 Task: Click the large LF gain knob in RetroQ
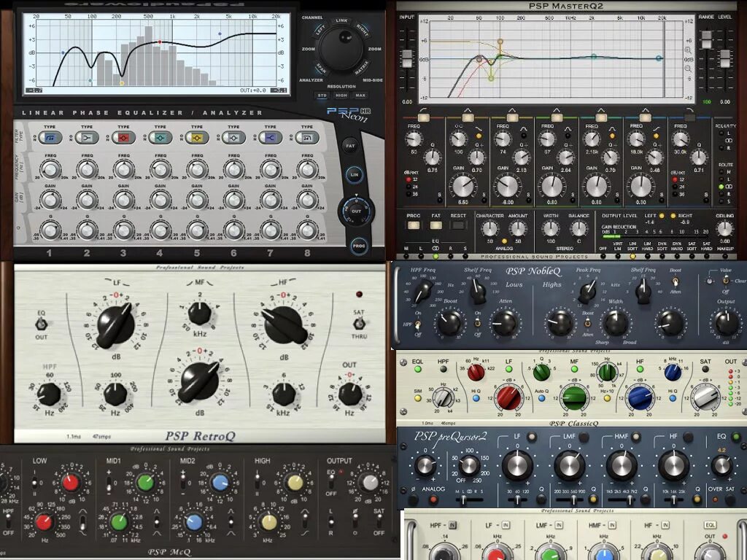click(116, 324)
